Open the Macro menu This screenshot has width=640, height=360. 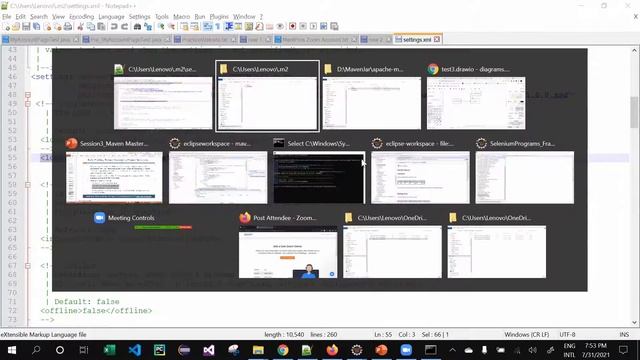182,17
